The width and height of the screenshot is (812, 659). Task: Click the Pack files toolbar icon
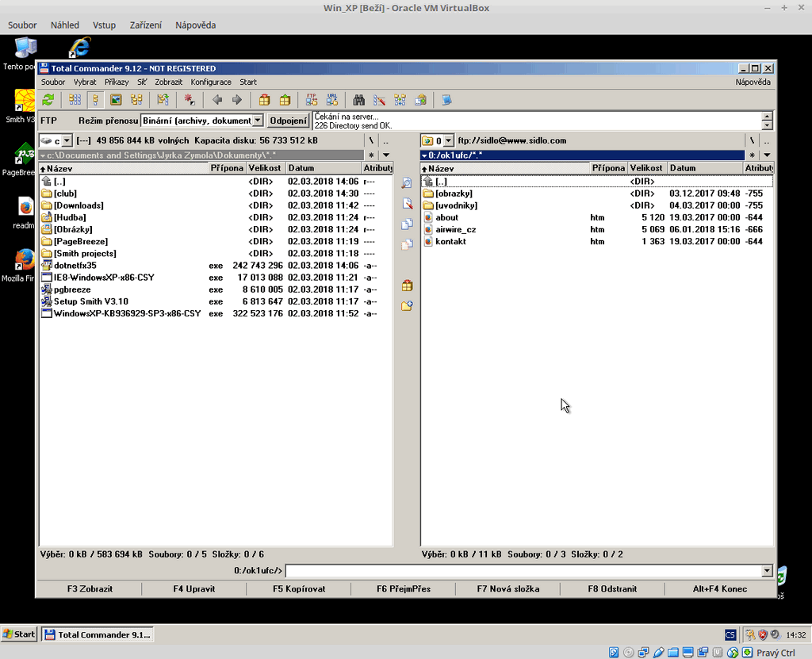pos(265,100)
